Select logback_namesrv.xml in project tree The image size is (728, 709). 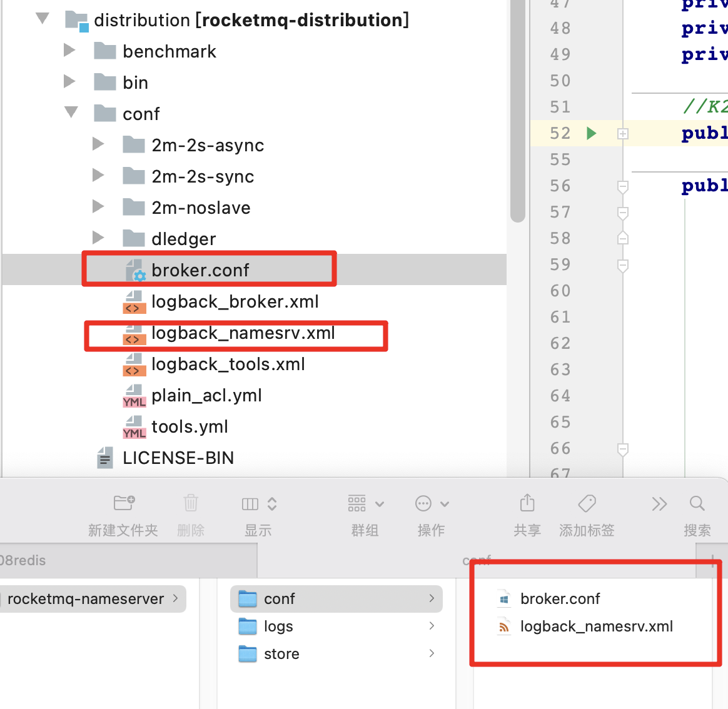243,333
